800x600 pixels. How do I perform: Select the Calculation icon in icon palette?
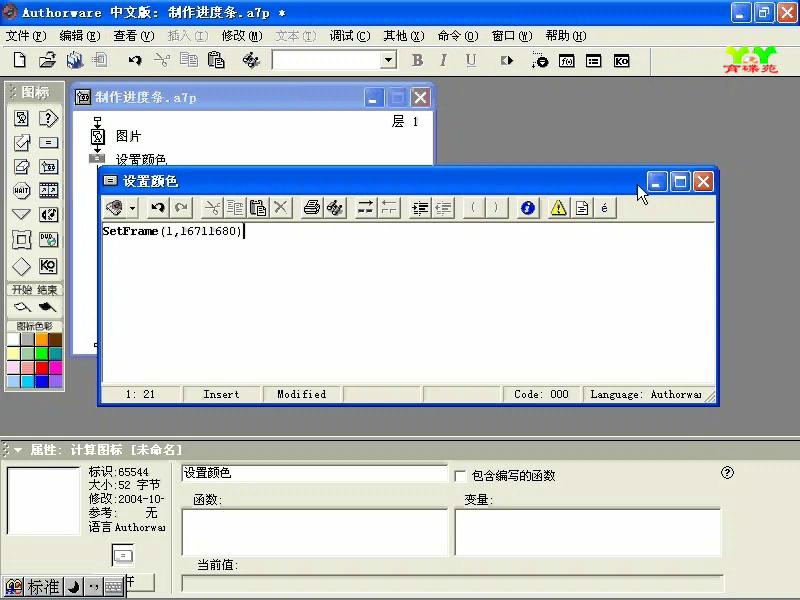[48, 142]
